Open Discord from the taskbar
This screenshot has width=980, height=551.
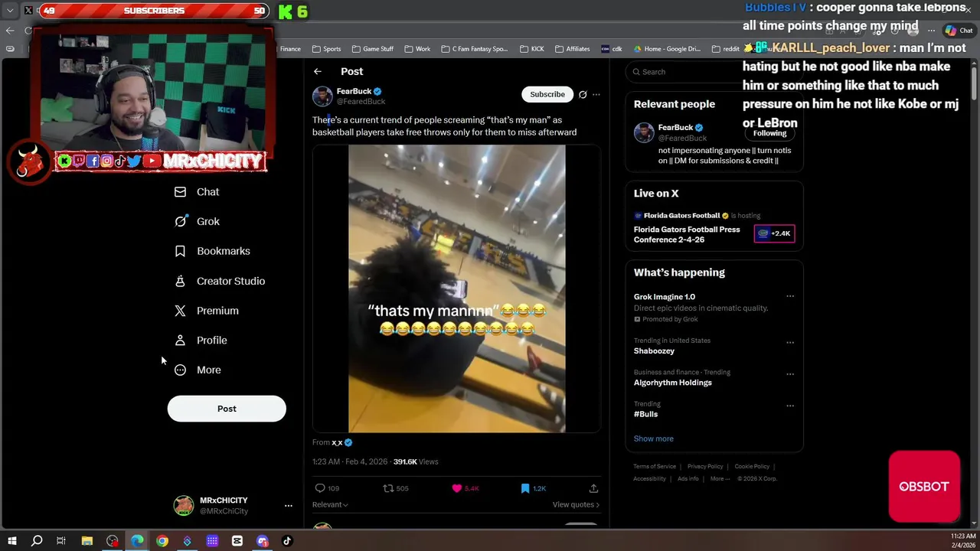(x=263, y=541)
